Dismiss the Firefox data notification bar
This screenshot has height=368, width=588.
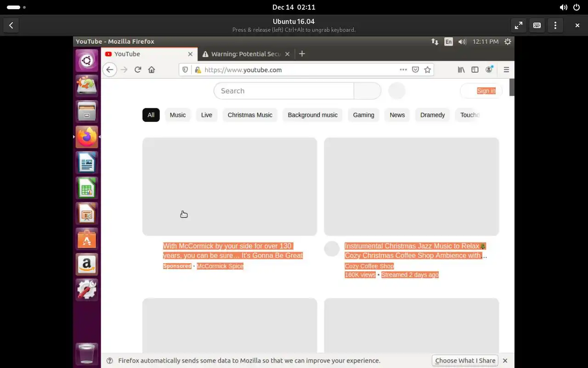click(x=505, y=361)
